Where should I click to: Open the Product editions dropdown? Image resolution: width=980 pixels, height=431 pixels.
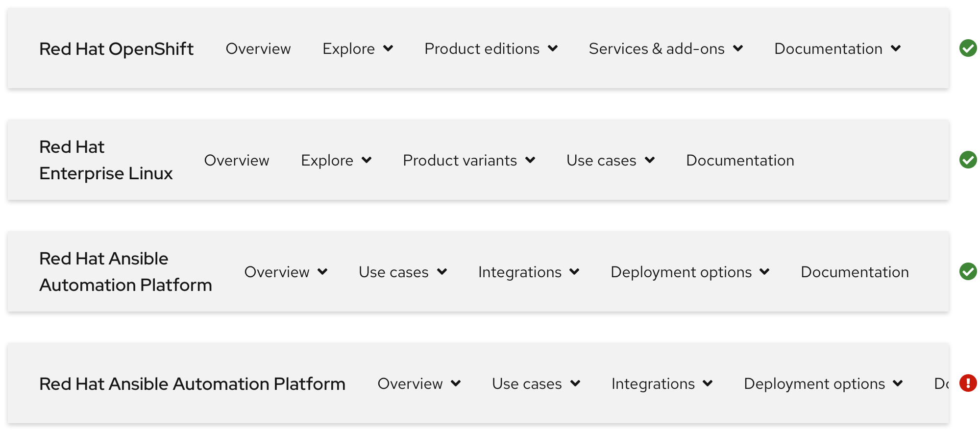490,48
